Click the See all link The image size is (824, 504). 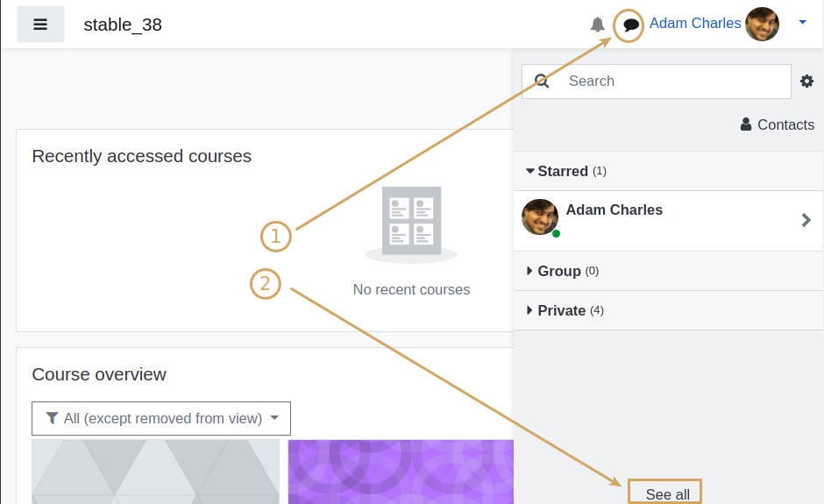[667, 494]
